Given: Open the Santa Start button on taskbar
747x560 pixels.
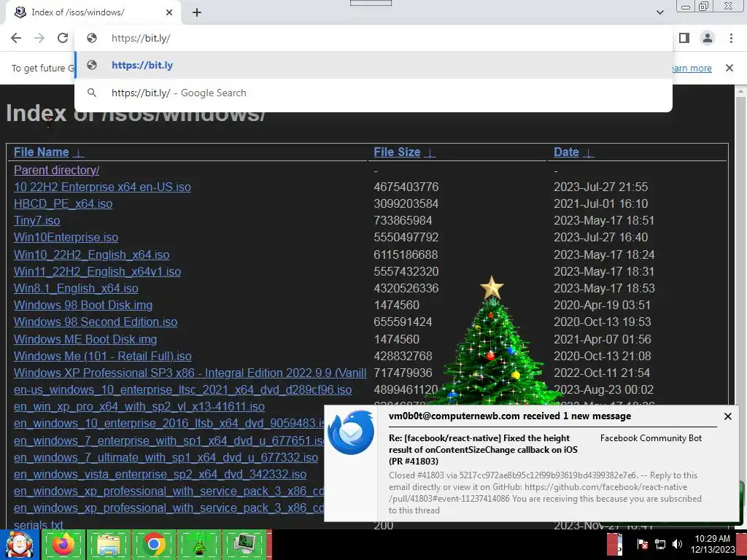Looking at the screenshot, I should (x=20, y=545).
